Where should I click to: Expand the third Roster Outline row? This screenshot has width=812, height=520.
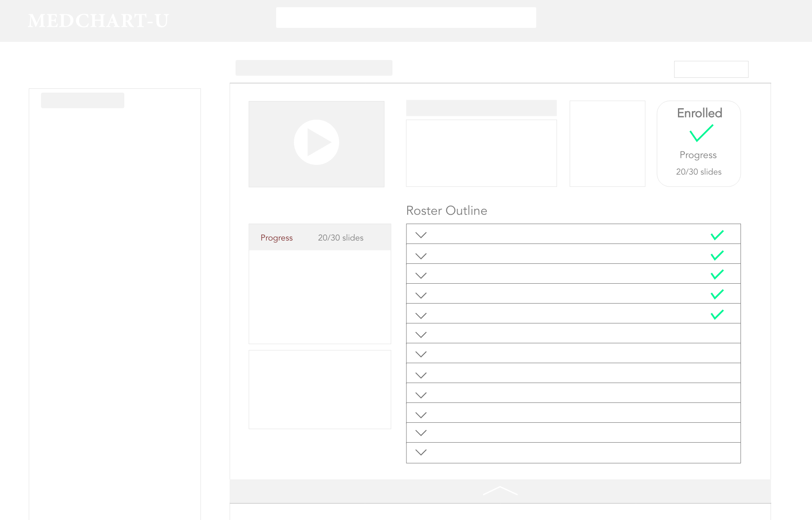coord(421,276)
